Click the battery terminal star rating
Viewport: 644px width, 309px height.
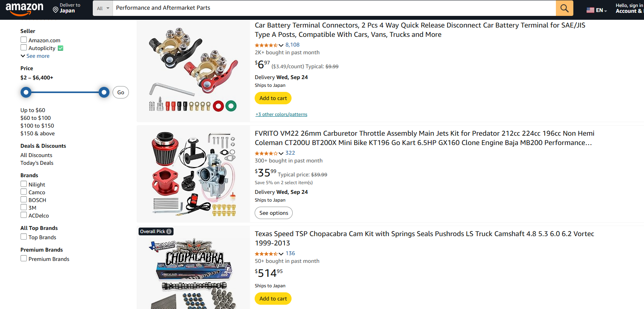266,45
